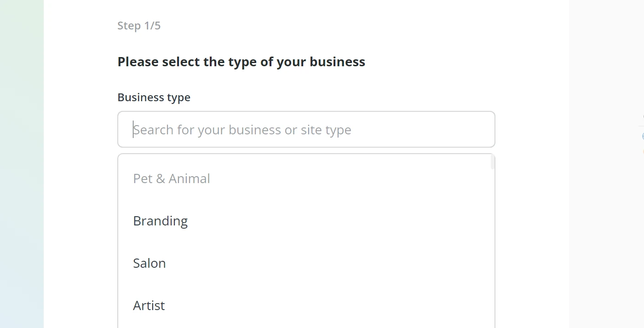Click the business type search field
644x328 pixels.
[x=306, y=129]
